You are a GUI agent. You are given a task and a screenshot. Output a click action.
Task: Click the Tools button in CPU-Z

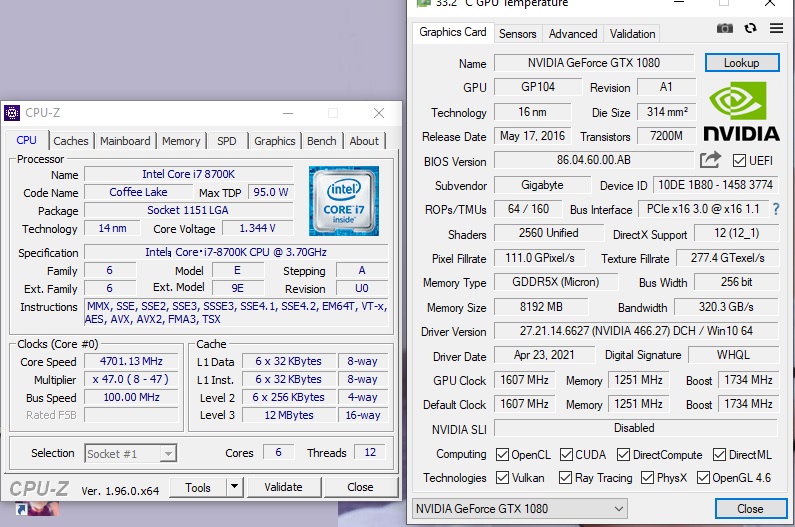(x=198, y=487)
